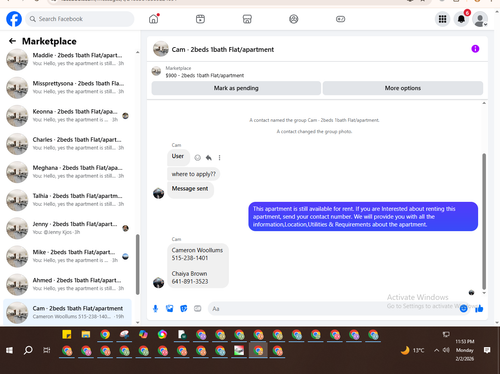
Task: Open the emoji picker in the message box
Action: [x=464, y=309]
